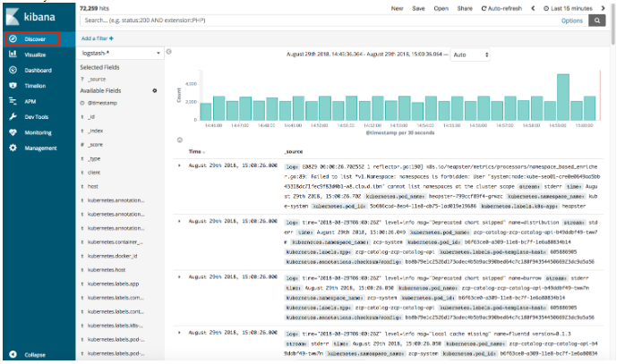Sort by Time column header
Screen dimensions: 625x364
pyautogui.click(x=196, y=152)
